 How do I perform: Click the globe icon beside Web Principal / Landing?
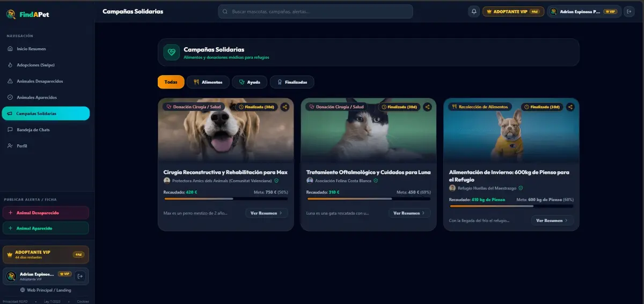23,290
